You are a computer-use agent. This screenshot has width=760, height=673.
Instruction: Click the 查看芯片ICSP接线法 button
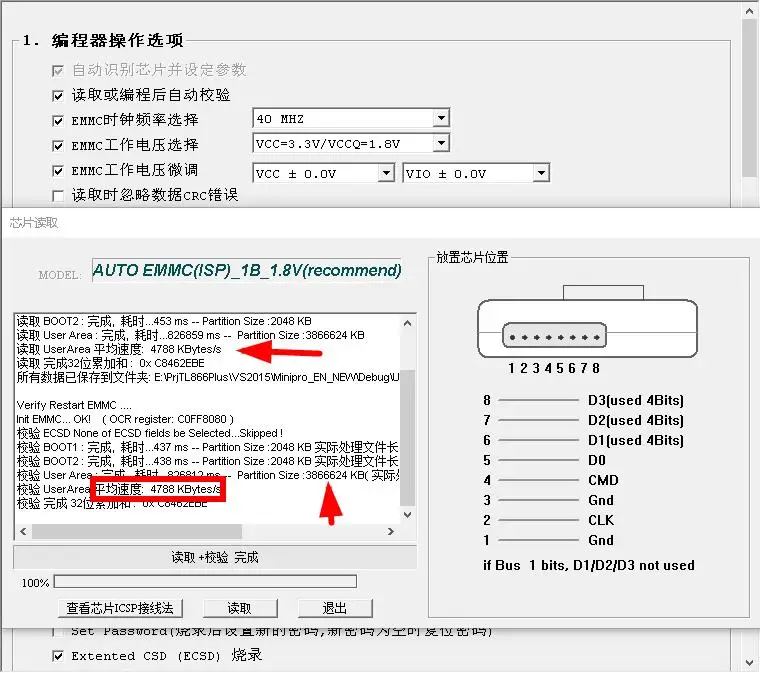pyautogui.click(x=120, y=608)
